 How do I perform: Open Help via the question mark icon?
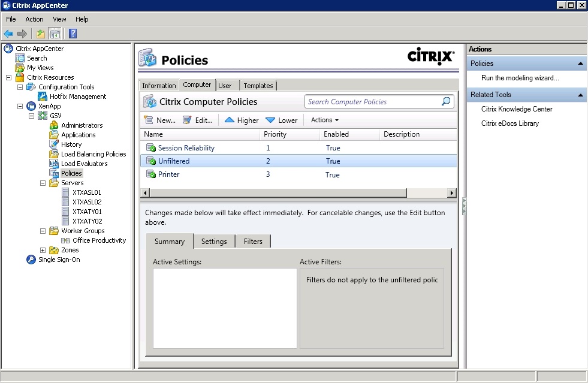click(73, 34)
